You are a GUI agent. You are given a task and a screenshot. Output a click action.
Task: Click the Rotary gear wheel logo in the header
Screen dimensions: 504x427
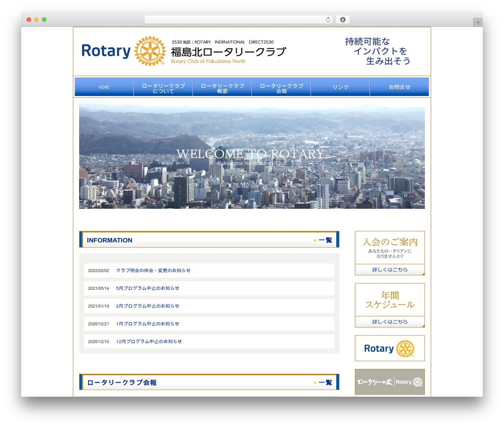click(150, 51)
